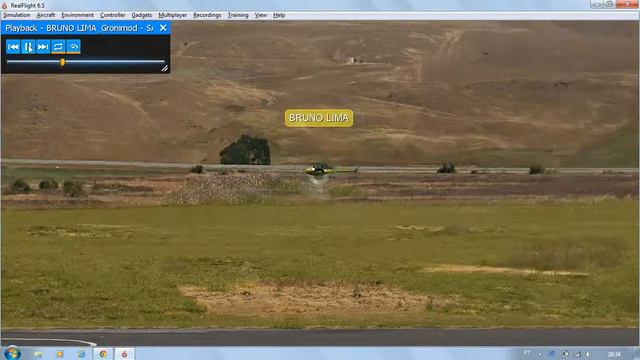Select the RealFlight taskbar button
Screen dimensions: 640x360
coord(124,354)
